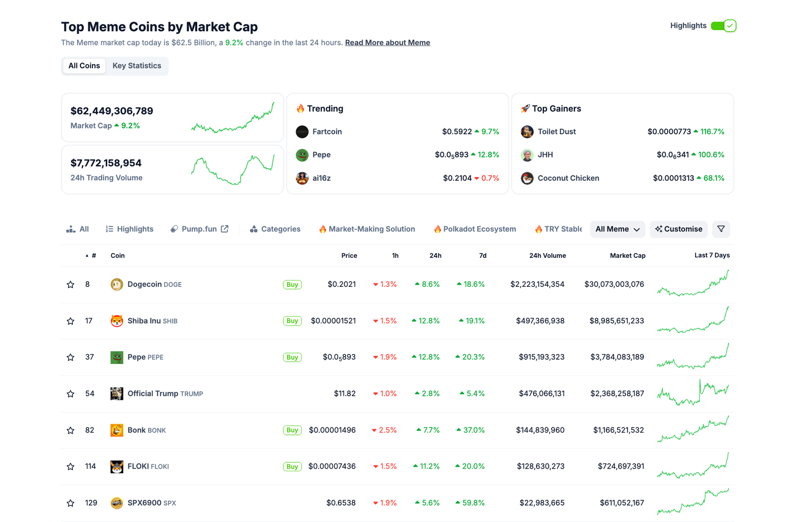Switch to the Key Statistics tab
The width and height of the screenshot is (812, 522).
tap(137, 66)
